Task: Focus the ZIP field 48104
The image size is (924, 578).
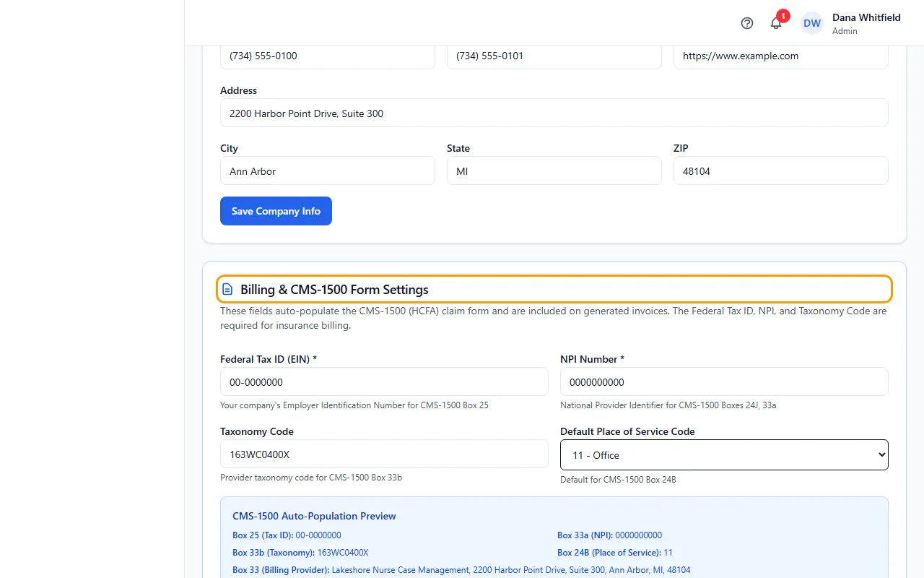Action: pos(781,171)
